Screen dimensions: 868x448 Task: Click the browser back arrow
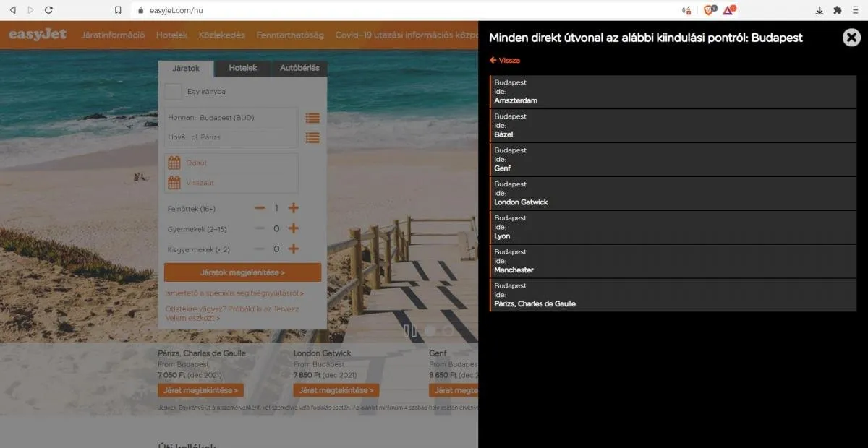[x=12, y=10]
